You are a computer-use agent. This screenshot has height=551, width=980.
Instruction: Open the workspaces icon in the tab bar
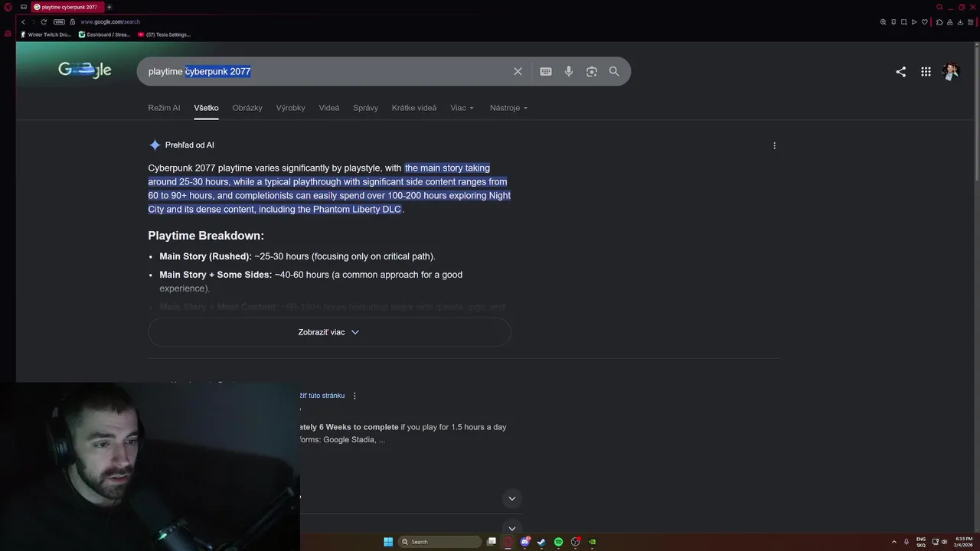coord(24,7)
